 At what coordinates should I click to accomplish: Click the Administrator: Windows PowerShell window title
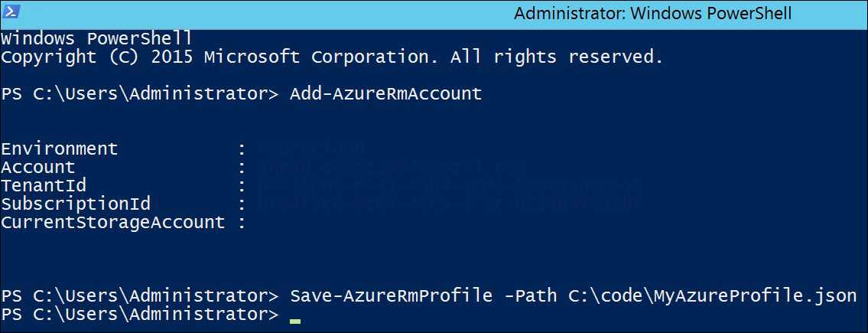(652, 13)
